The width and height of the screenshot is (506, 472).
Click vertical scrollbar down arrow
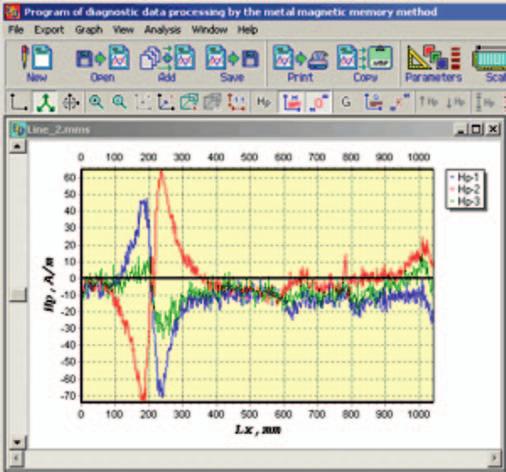(x=17, y=442)
